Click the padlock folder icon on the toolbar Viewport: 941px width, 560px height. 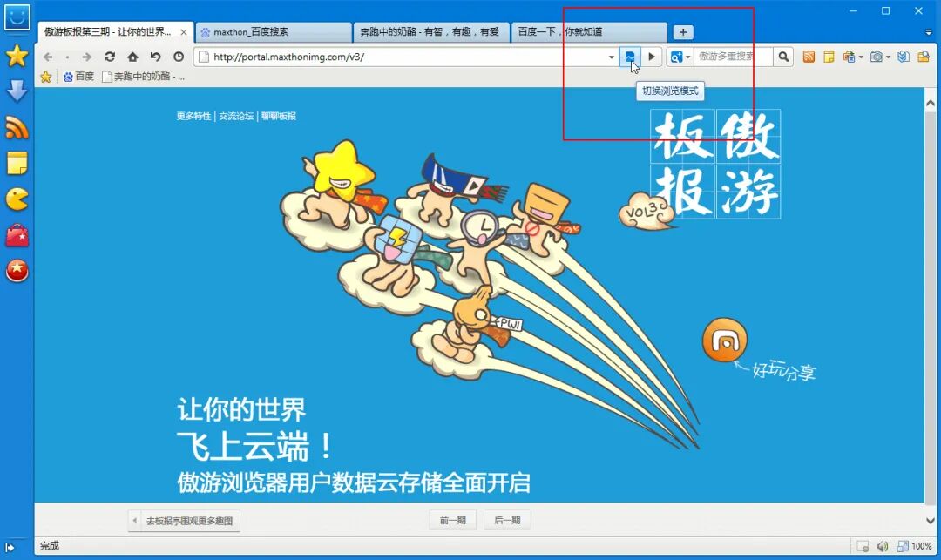pyautogui.click(x=924, y=57)
